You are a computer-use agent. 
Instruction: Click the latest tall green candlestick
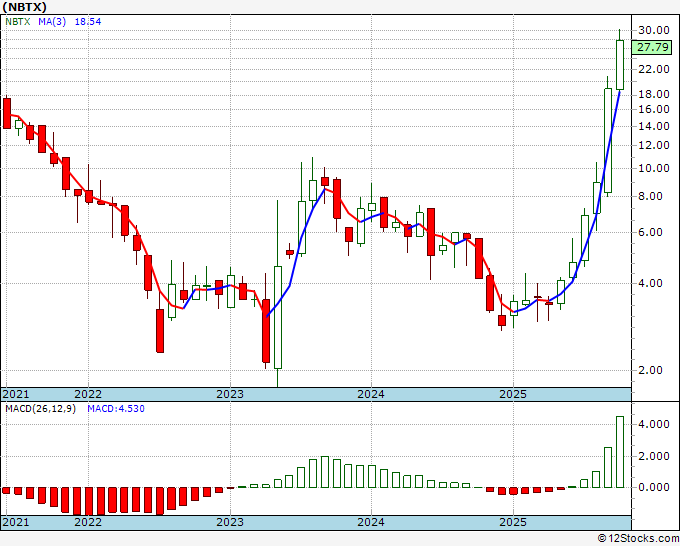[x=620, y=65]
